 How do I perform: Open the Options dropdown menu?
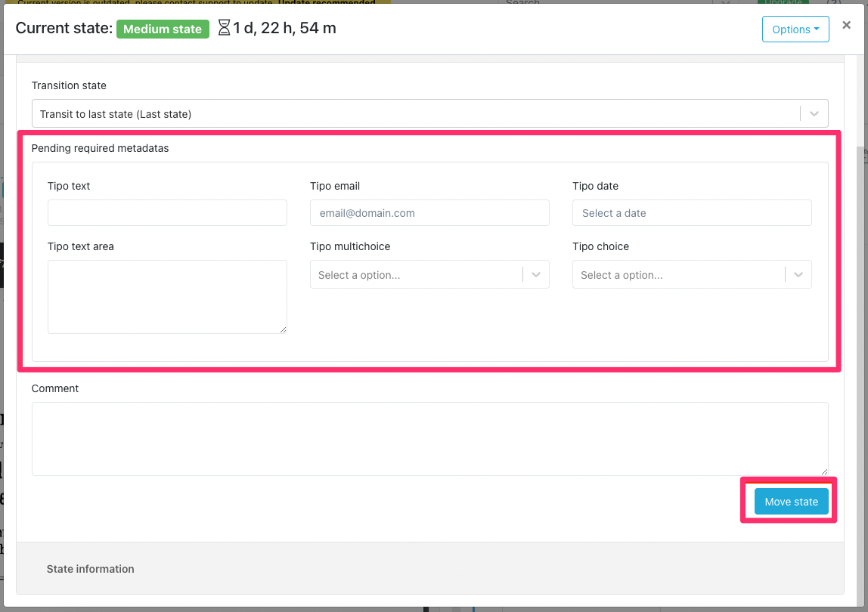click(x=795, y=29)
